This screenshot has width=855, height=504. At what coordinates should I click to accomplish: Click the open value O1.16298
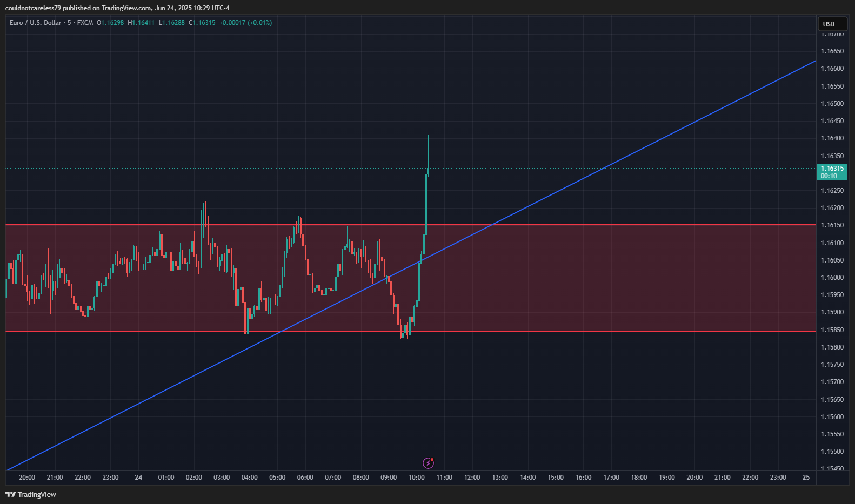(x=110, y=23)
